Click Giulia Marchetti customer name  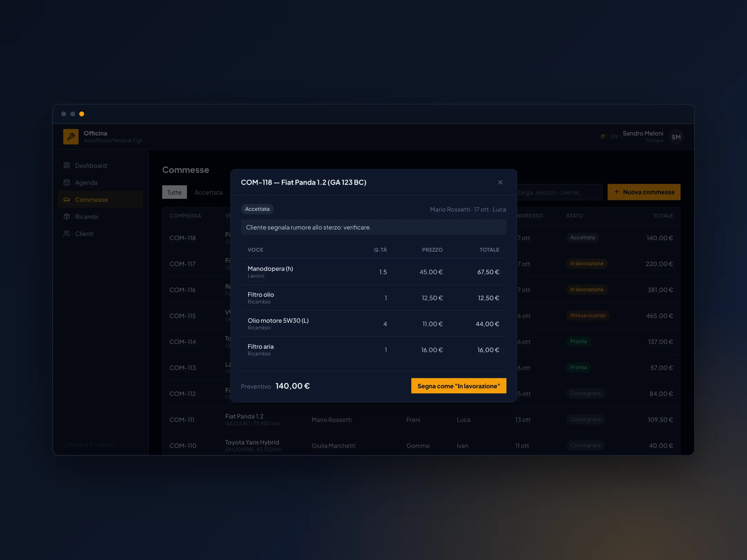click(x=333, y=446)
